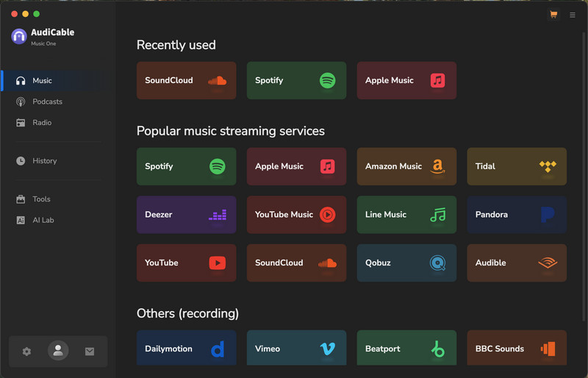The width and height of the screenshot is (588, 378).
Task: Choose SoundCloud in Popular streaming services
Action: [x=297, y=263]
